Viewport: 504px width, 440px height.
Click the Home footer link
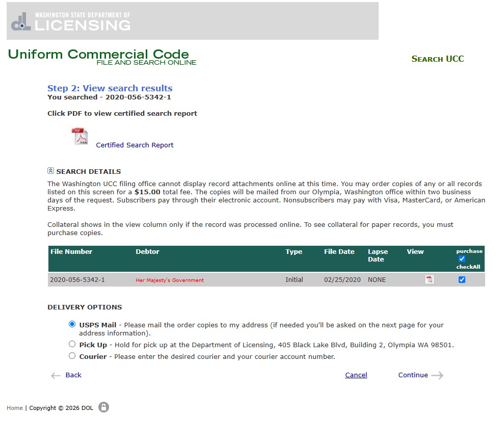(15, 408)
